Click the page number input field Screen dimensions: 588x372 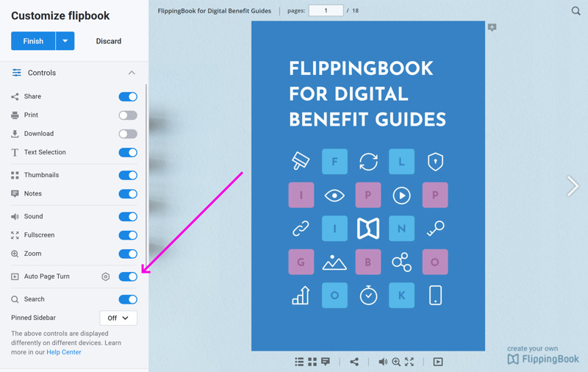click(x=326, y=10)
